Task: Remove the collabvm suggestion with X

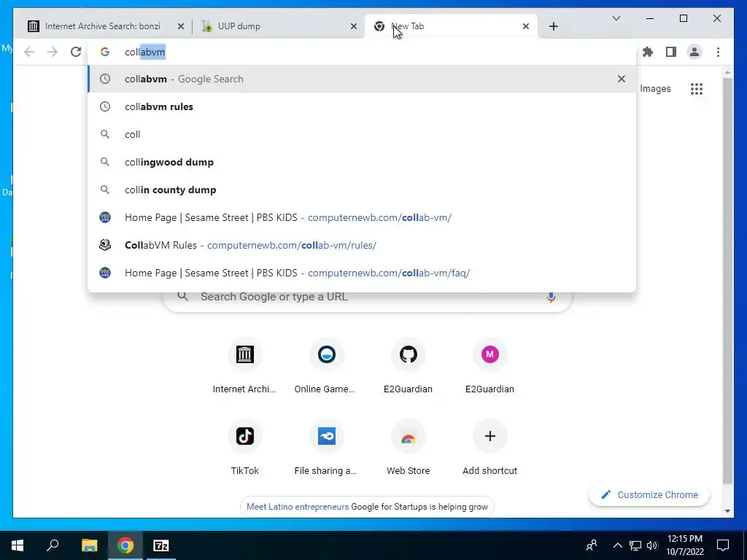Action: pyautogui.click(x=622, y=79)
